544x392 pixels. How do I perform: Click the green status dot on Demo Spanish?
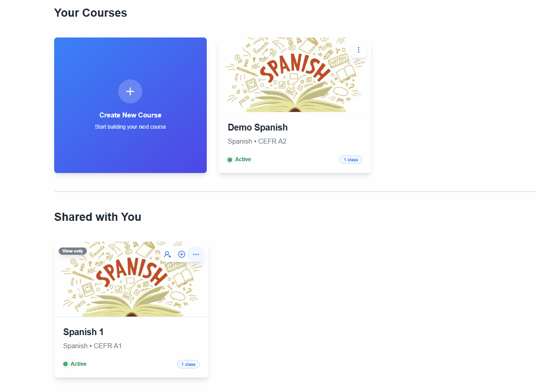coord(230,160)
